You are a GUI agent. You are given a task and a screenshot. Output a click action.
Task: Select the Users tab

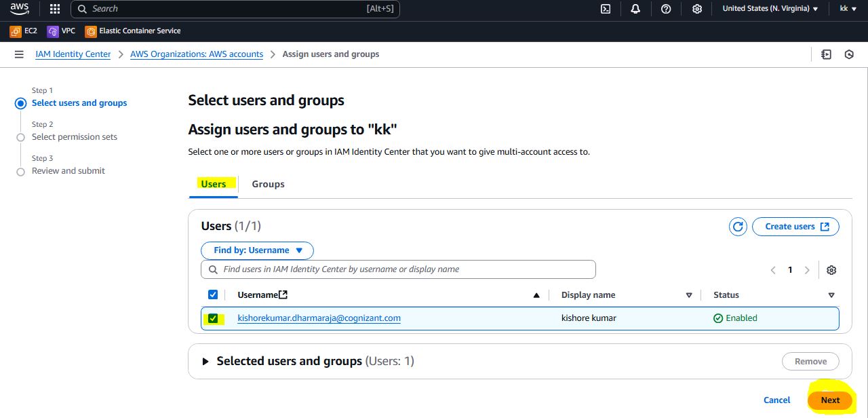[x=214, y=184]
